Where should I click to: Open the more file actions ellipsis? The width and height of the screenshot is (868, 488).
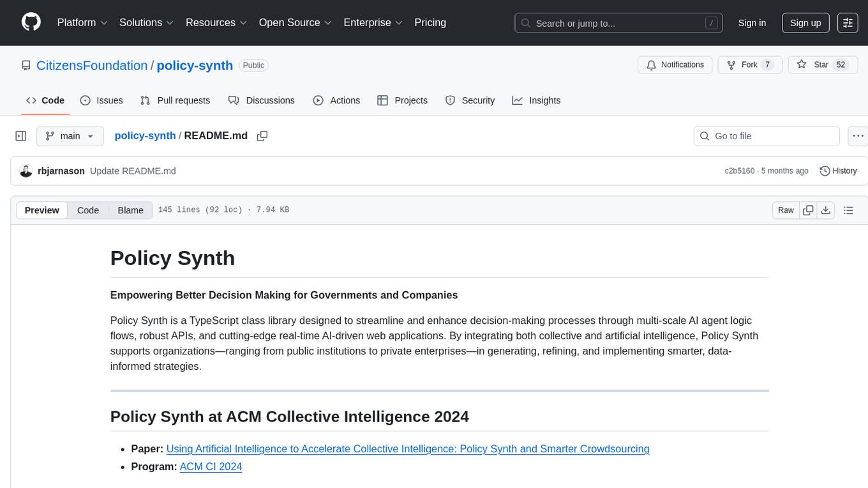coord(858,136)
